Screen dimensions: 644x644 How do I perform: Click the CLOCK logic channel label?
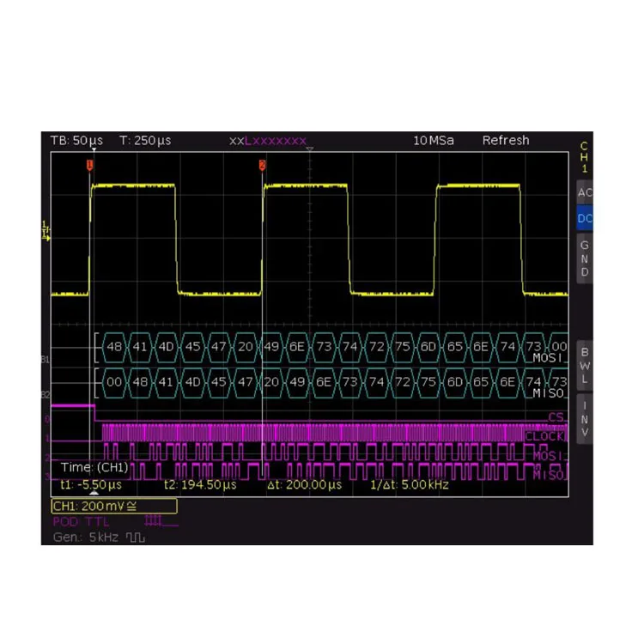[544, 436]
